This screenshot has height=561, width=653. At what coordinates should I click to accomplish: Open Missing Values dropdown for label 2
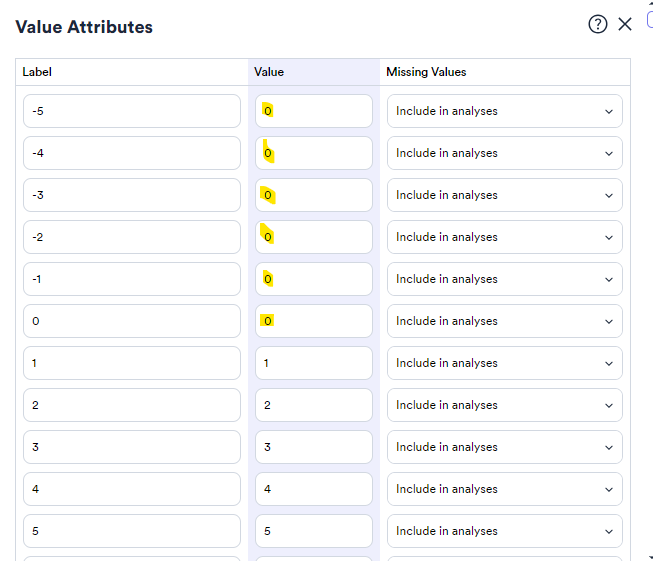(x=505, y=405)
